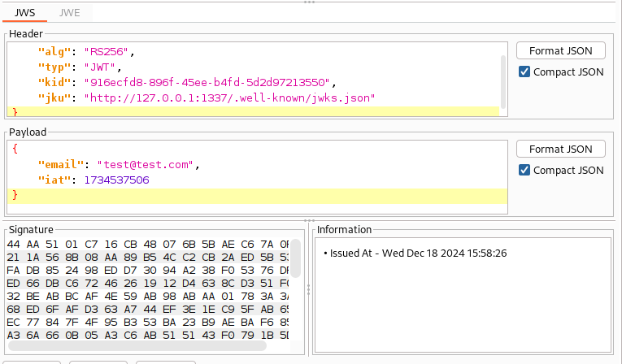Click the top panel divider handle
The height and width of the screenshot is (364, 622).
click(309, 2)
